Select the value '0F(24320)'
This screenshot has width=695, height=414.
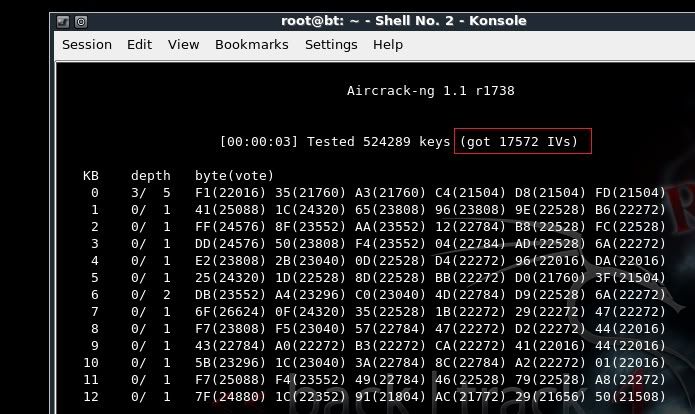(x=310, y=312)
